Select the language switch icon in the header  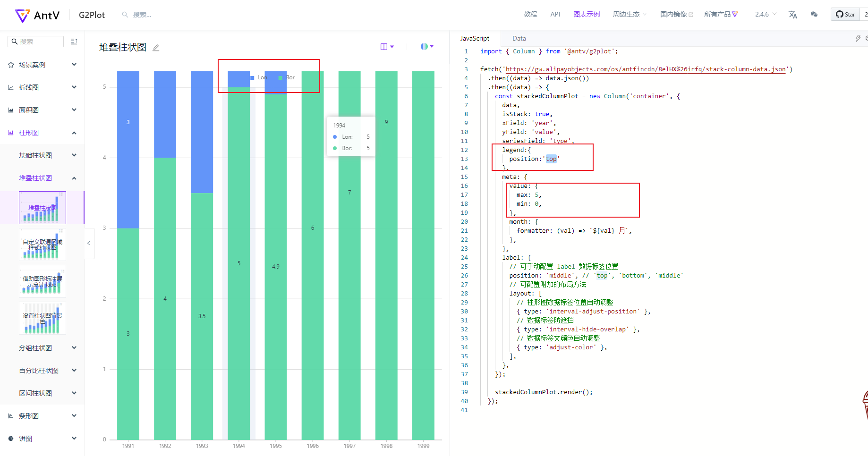792,15
